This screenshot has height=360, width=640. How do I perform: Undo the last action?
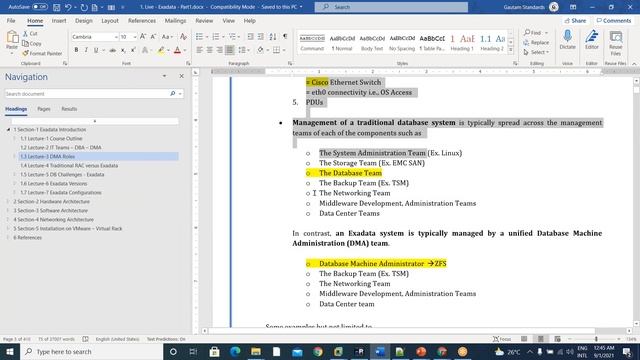point(68,7)
